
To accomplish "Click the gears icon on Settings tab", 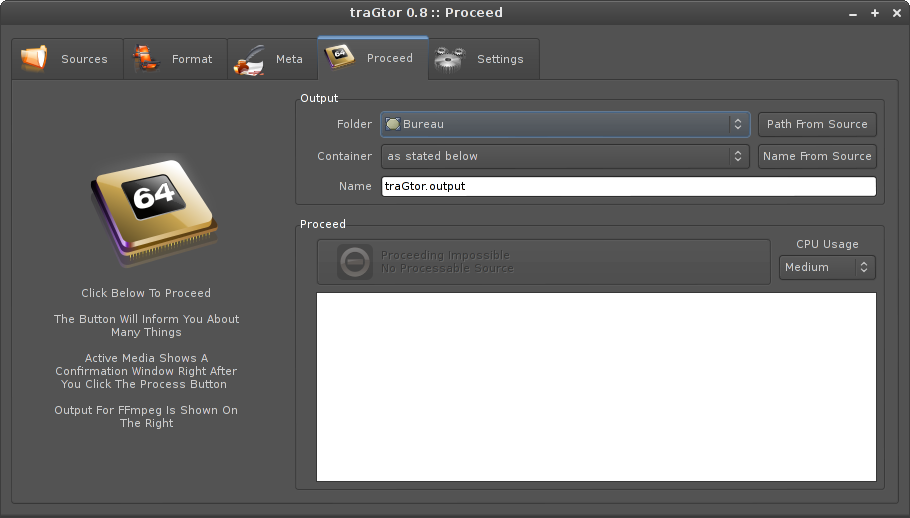I will tap(450, 59).
